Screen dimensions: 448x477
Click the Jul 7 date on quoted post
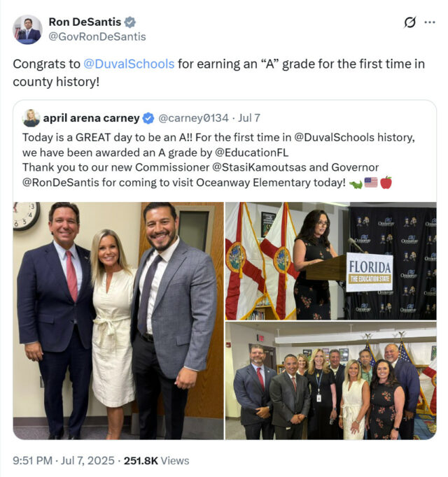[249, 118]
